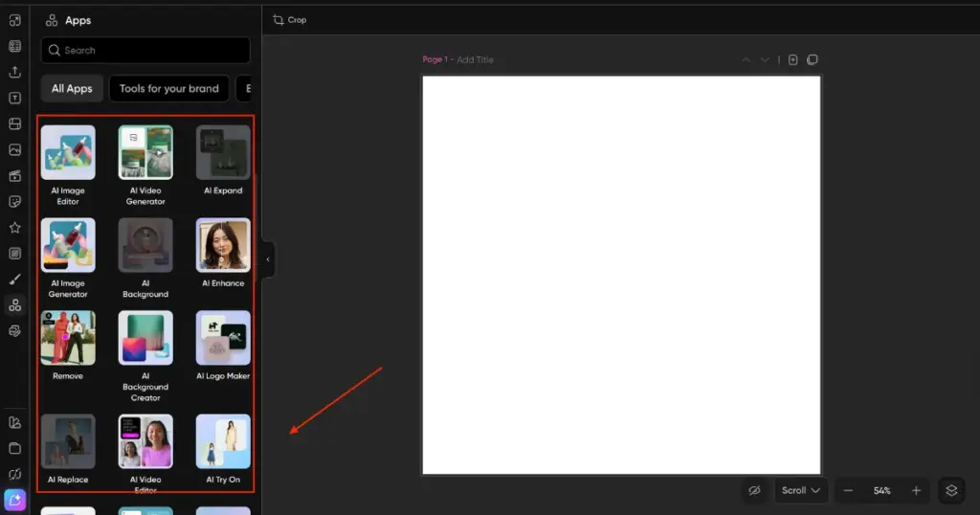Move page up with the up chevron

(x=746, y=60)
